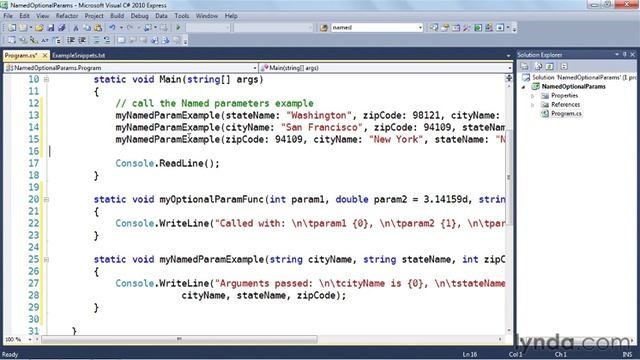Toggle the INS overwrite indicator
The height and width of the screenshot is (360, 640).
[x=627, y=355]
